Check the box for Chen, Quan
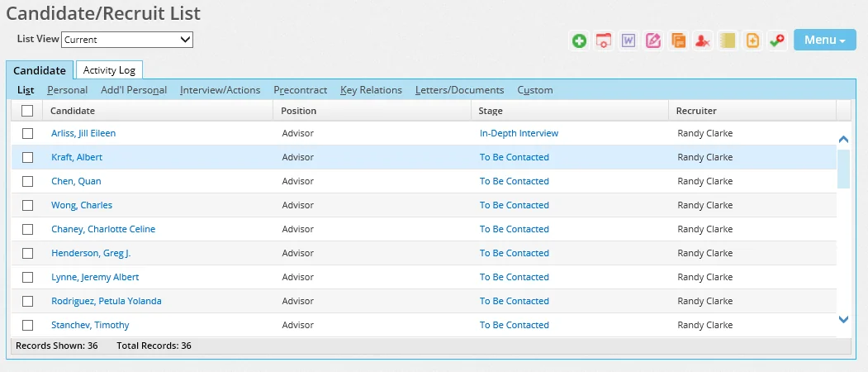The width and height of the screenshot is (868, 372). pos(27,181)
